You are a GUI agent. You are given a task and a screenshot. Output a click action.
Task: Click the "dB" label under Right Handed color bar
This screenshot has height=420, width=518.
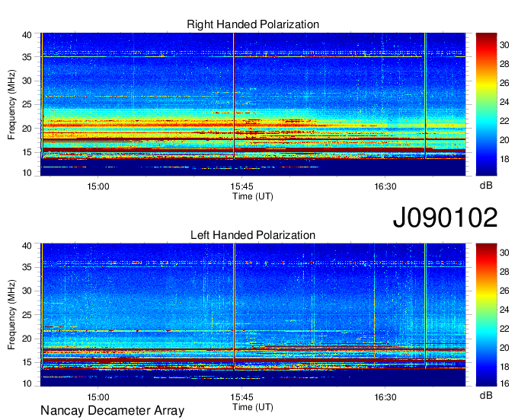click(486, 186)
